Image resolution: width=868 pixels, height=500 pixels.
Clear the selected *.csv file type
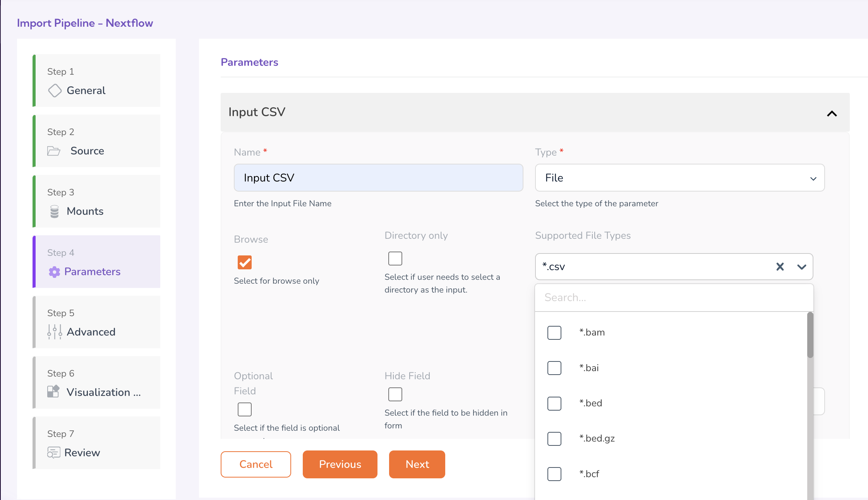(x=780, y=267)
